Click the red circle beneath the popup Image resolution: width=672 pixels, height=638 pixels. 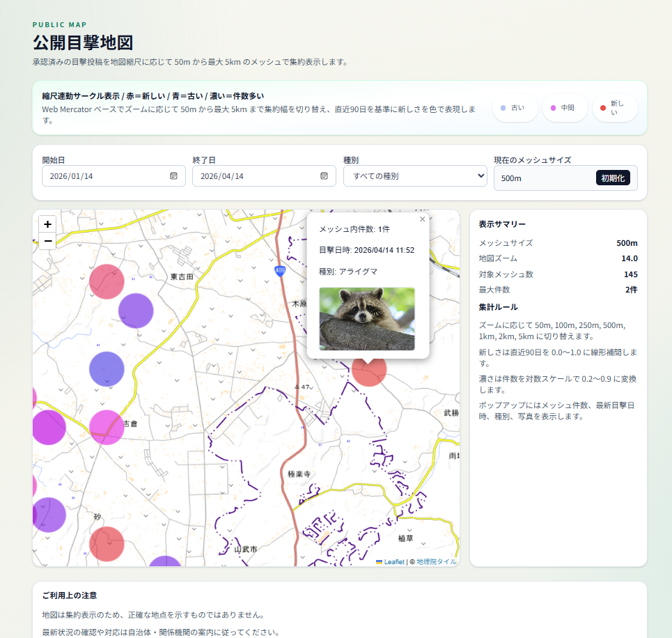tap(368, 369)
